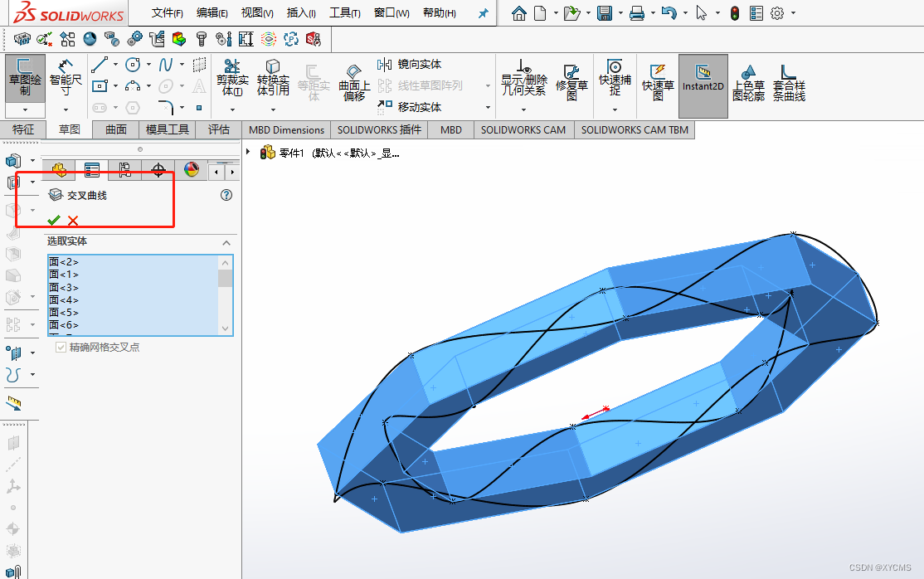924x579 pixels.
Task: Click the 修复草图 repair sketch tool
Action: point(571,83)
